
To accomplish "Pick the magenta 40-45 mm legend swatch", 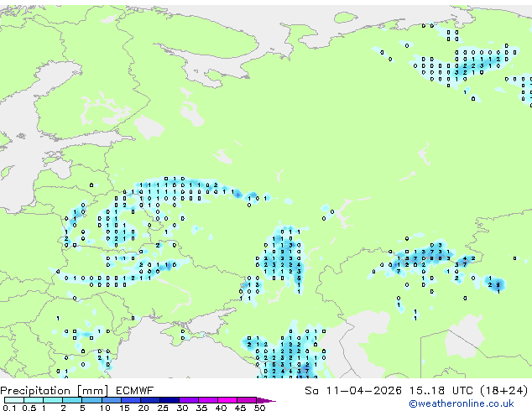I will (229, 400).
